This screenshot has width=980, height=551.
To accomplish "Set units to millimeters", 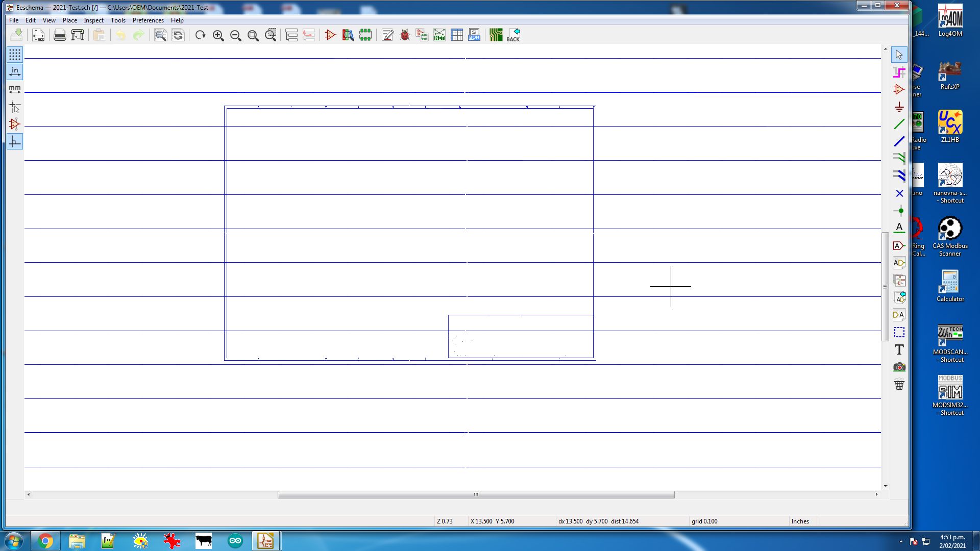I will [15, 89].
